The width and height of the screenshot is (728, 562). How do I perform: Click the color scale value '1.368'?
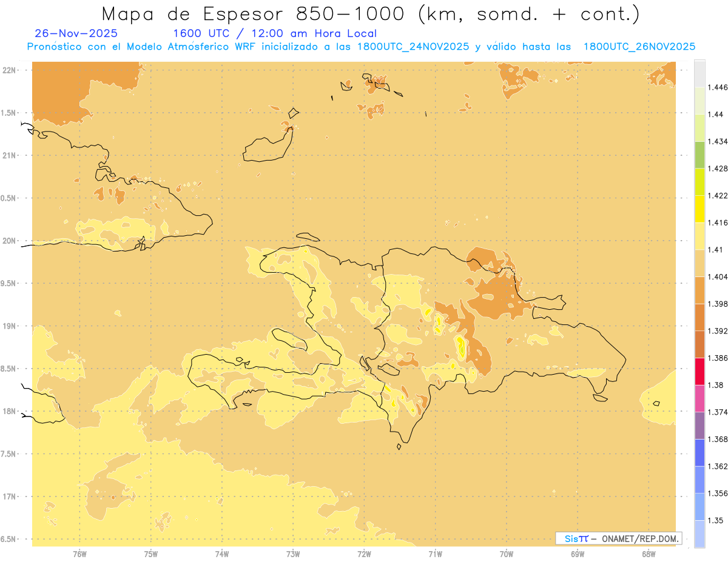pos(718,439)
